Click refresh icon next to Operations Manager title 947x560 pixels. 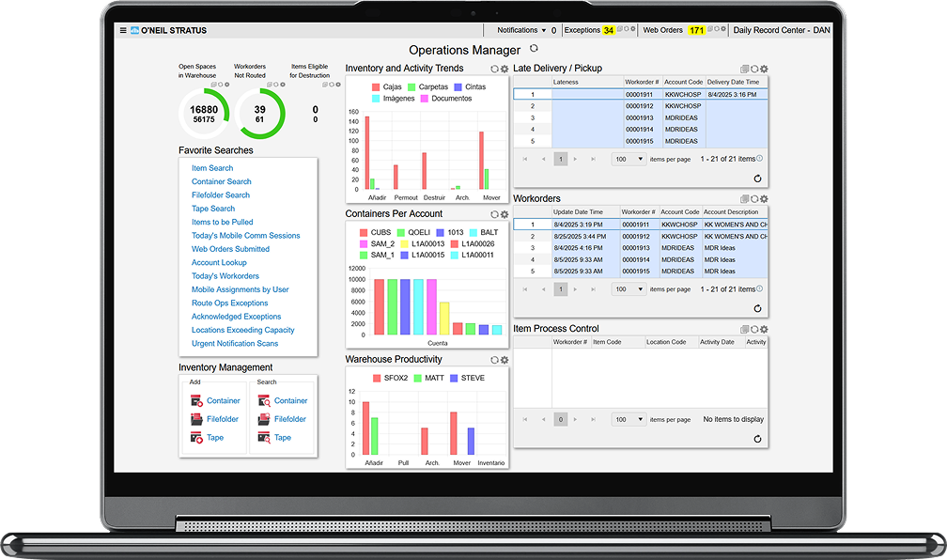(x=535, y=49)
